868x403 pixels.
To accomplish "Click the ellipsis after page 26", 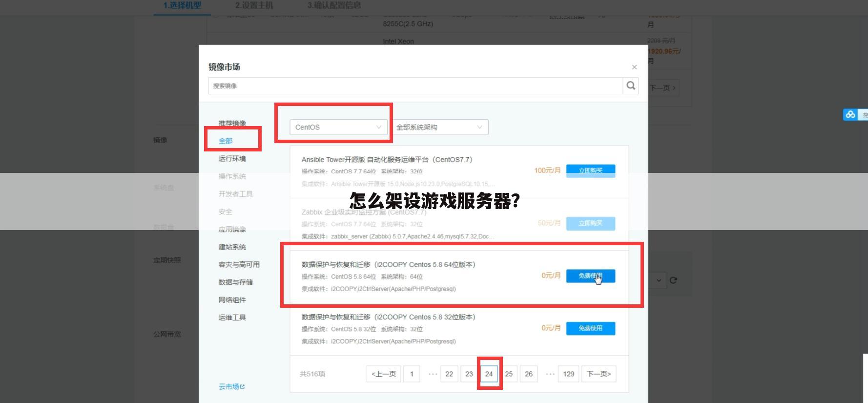I will (550, 374).
